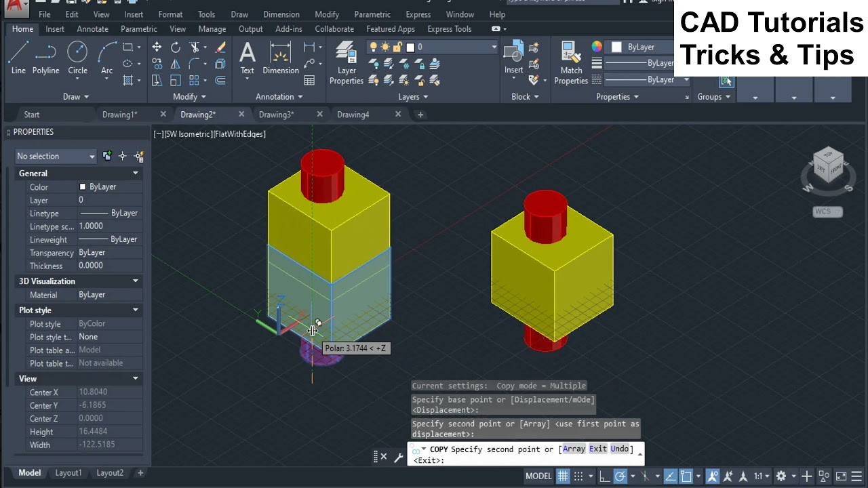Click the Scale tool icon
Screen dimensions: 868x488
tap(176, 80)
